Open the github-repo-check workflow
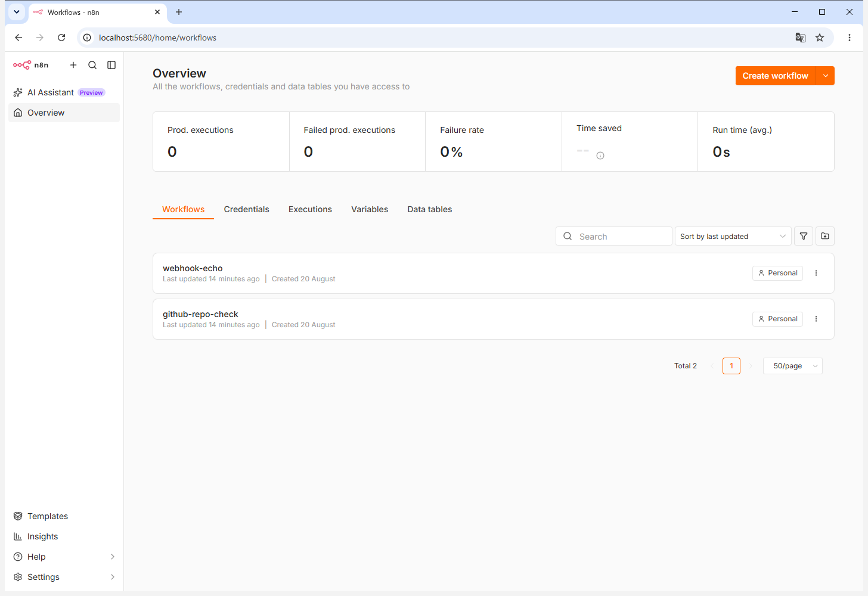868x596 pixels. (494, 319)
